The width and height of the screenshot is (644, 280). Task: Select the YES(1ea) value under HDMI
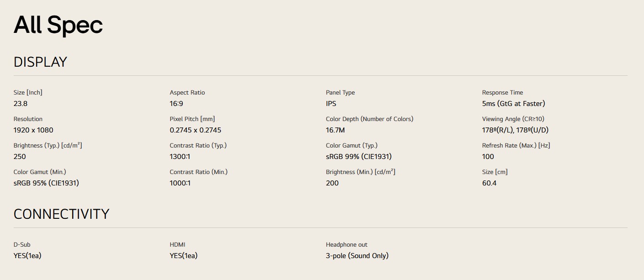pos(184,256)
